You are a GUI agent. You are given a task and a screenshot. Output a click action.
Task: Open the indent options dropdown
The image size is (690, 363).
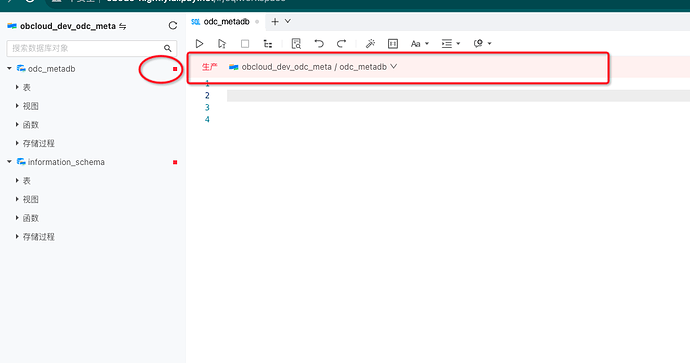(451, 44)
